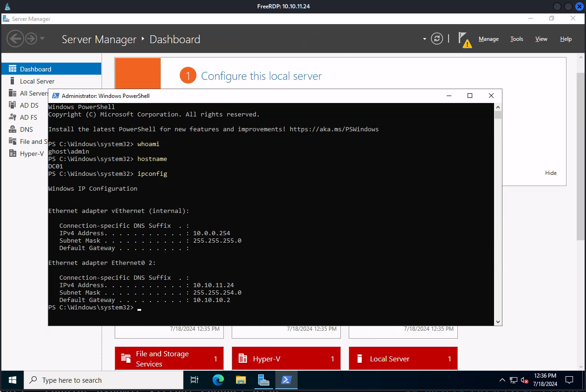Screen dimensions: 586x392
Task: Click the Ethernet adapter vEthernet (internal) line
Action: [x=119, y=211]
